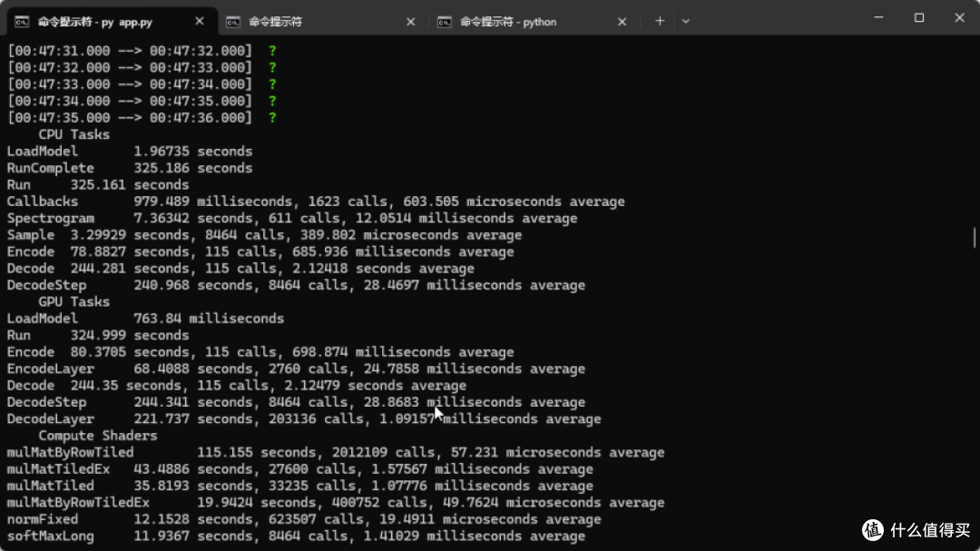Click the 'Compute Shaders' heading

[x=97, y=436]
